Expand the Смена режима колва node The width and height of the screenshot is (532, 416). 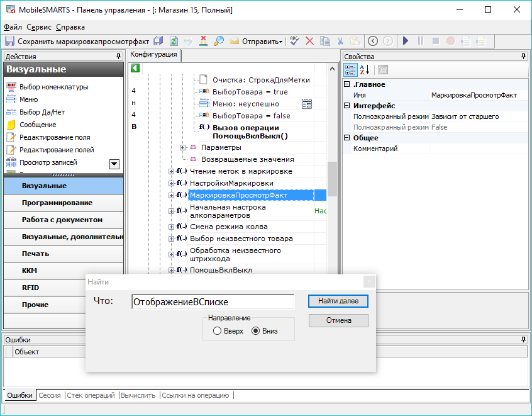pos(171,227)
